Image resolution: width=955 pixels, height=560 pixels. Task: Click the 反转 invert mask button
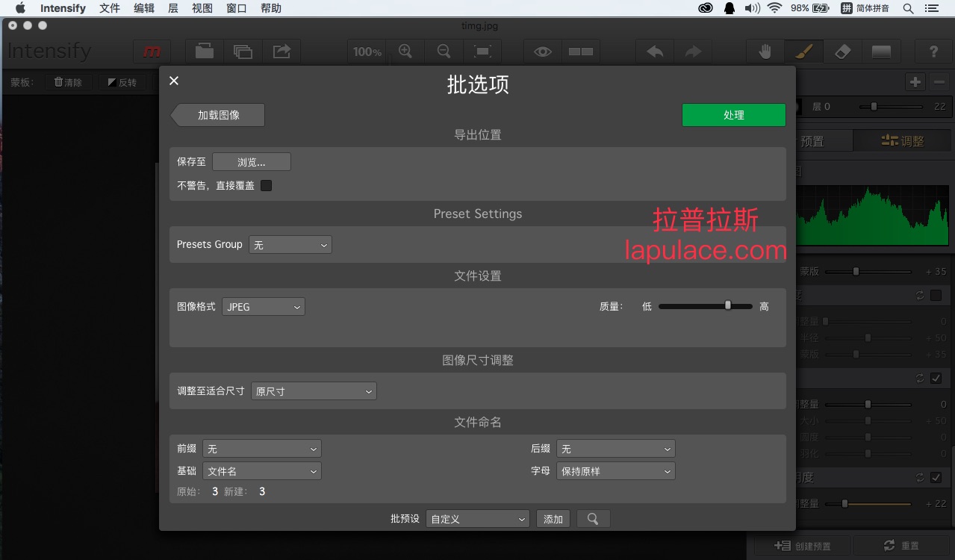click(122, 82)
